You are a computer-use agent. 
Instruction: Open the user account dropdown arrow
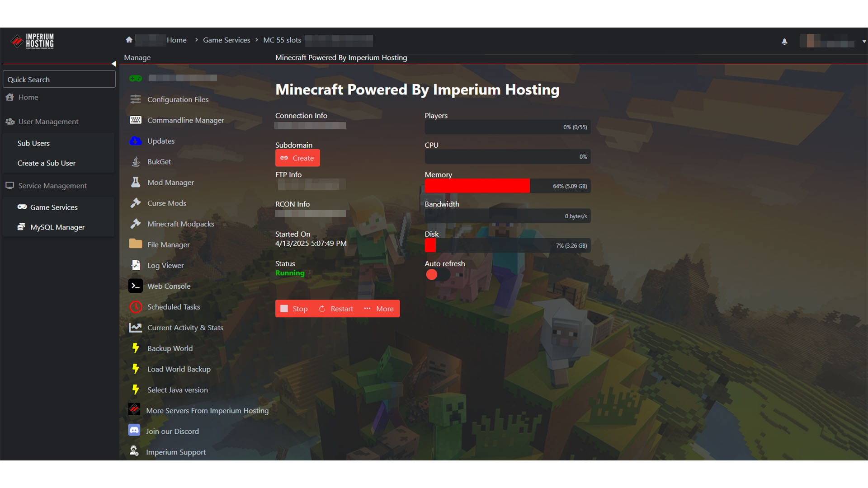pos(864,42)
